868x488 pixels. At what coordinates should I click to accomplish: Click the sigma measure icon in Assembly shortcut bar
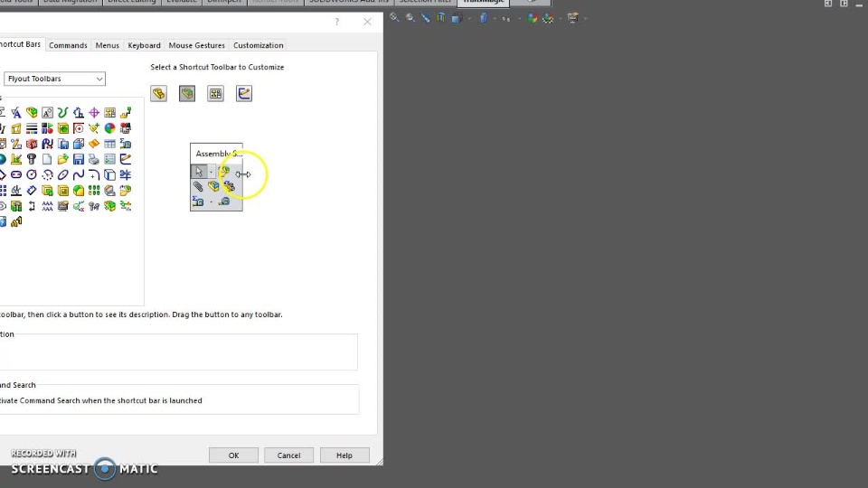coord(198,201)
